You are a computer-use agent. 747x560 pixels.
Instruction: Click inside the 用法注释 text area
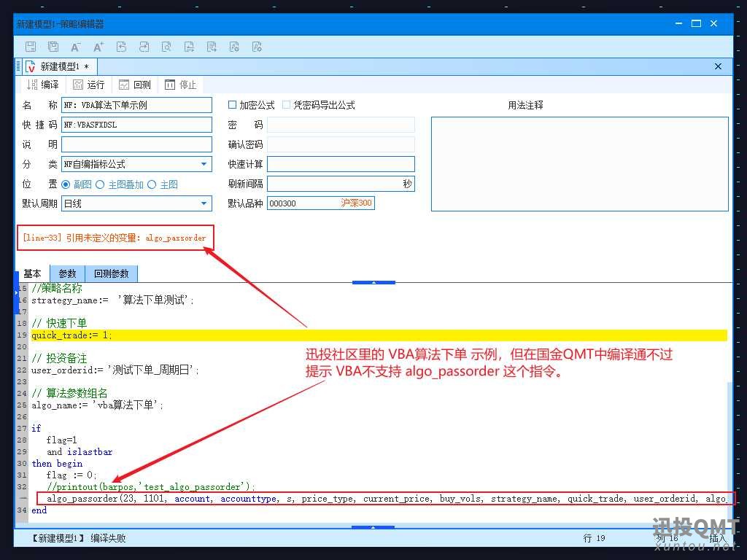[x=580, y=164]
